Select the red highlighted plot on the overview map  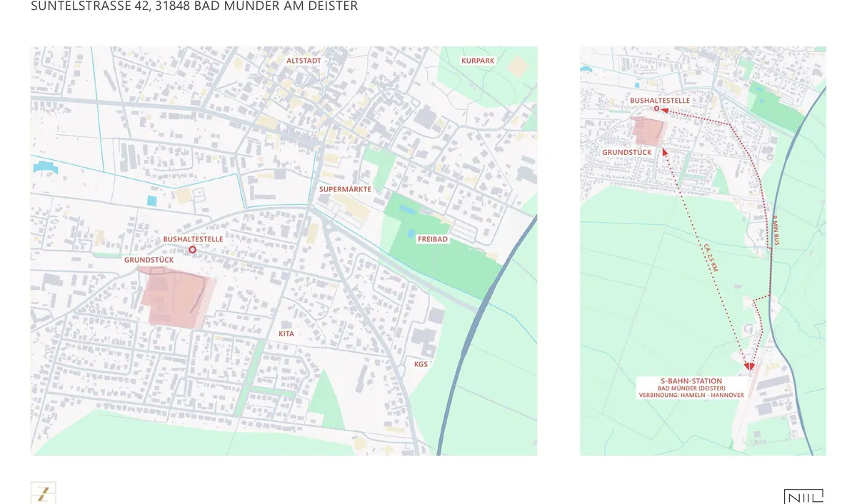tap(650, 131)
